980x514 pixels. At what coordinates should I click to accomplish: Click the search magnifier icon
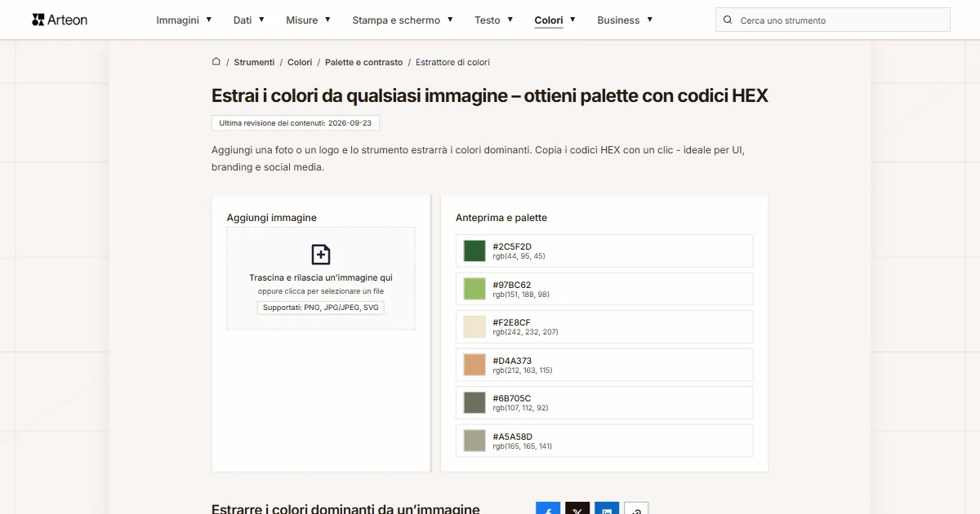(728, 20)
